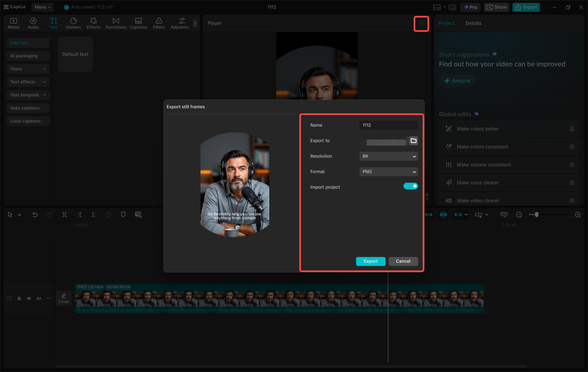Open the Resolution 8K dropdown
The width and height of the screenshot is (588, 372).
388,156
